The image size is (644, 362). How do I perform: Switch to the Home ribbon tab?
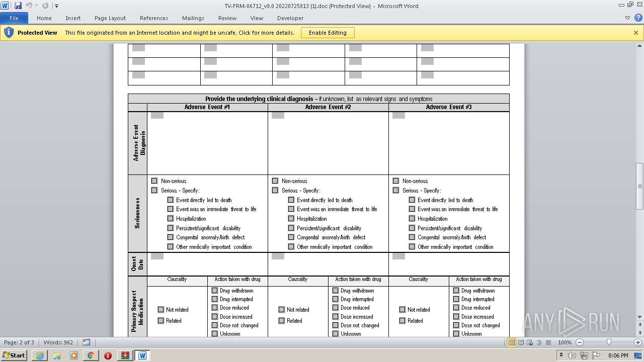pyautogui.click(x=44, y=18)
